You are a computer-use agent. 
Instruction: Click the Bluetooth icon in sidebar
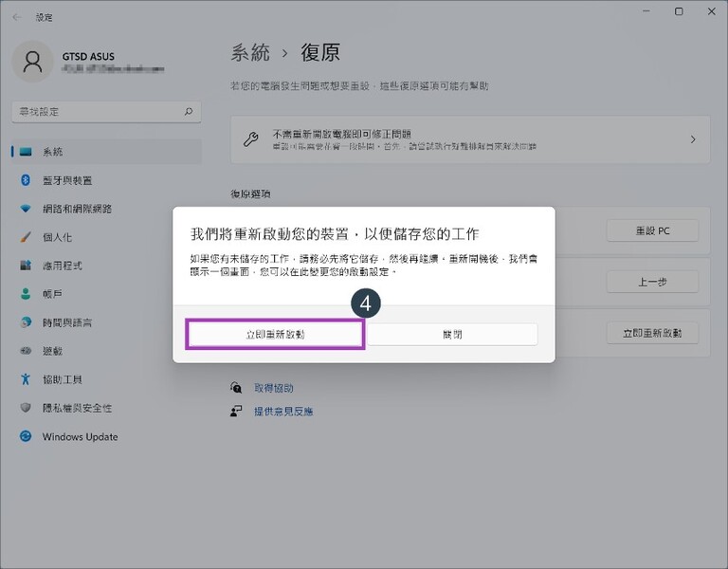tap(26, 180)
